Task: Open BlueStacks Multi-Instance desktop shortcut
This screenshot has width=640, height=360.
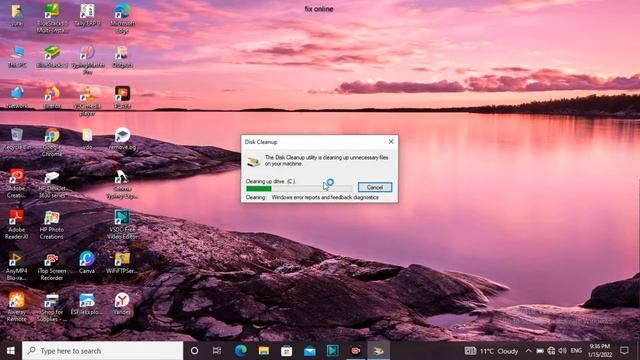Action: (52, 18)
